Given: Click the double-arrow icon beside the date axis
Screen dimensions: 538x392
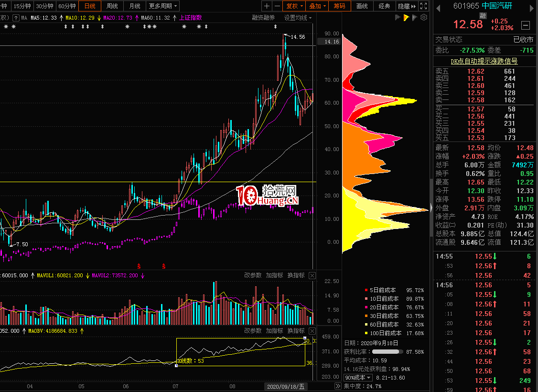Looking at the screenshot, I should 338,386.
